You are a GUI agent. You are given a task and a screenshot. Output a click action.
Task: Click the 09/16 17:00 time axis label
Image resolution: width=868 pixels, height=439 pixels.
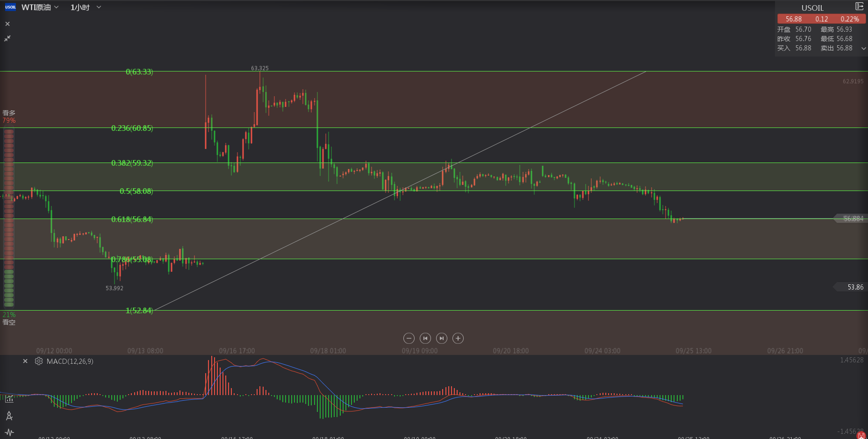(237, 351)
